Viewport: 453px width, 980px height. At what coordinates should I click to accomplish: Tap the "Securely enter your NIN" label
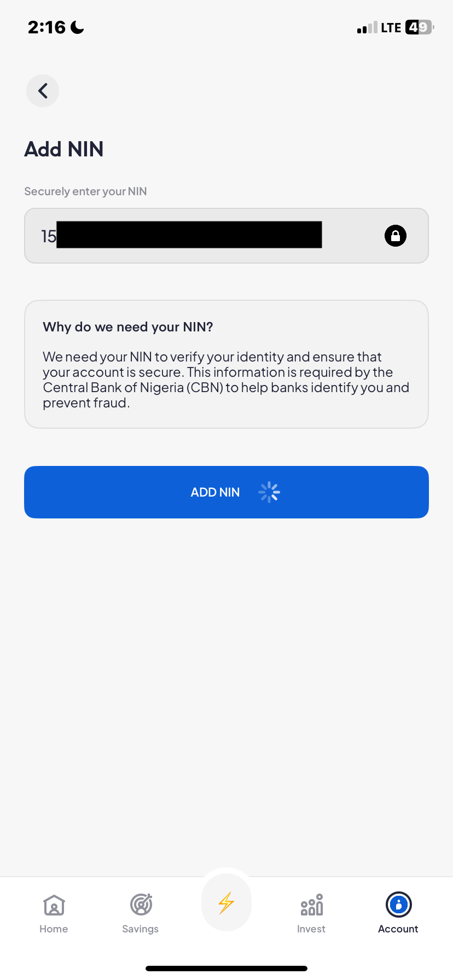[x=85, y=191]
